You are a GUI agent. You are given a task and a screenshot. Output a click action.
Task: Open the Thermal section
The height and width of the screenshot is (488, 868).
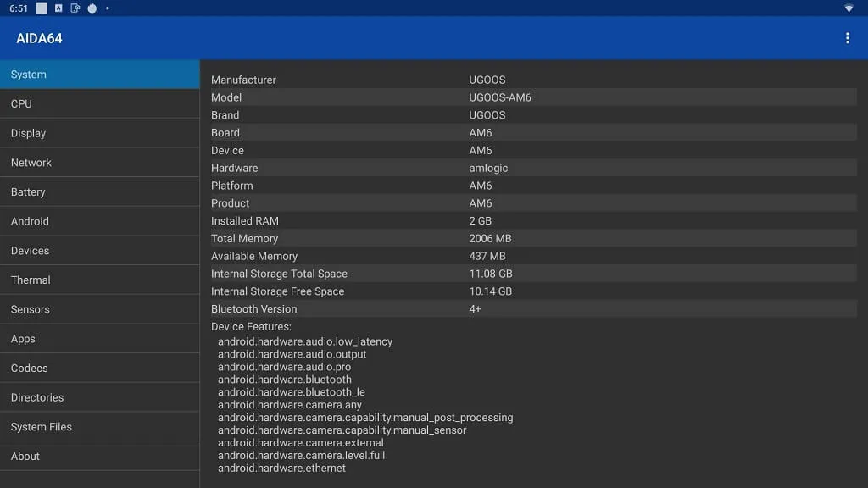coord(99,280)
